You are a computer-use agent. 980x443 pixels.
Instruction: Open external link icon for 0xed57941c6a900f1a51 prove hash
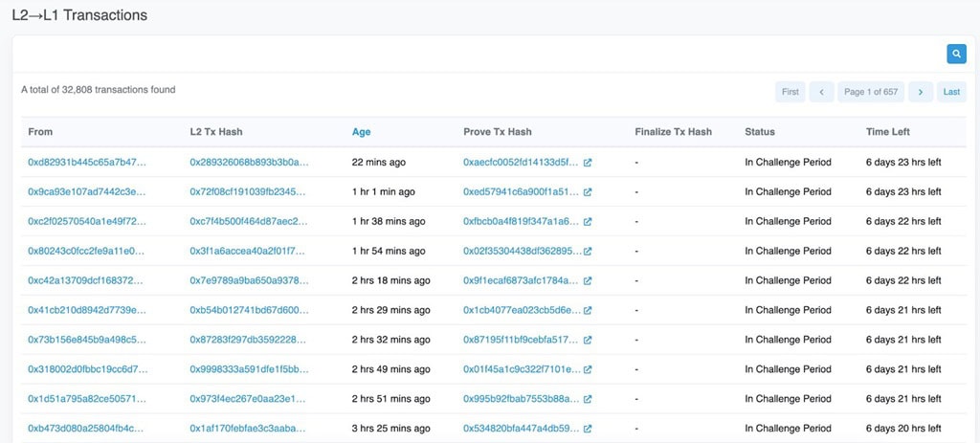[x=588, y=192]
